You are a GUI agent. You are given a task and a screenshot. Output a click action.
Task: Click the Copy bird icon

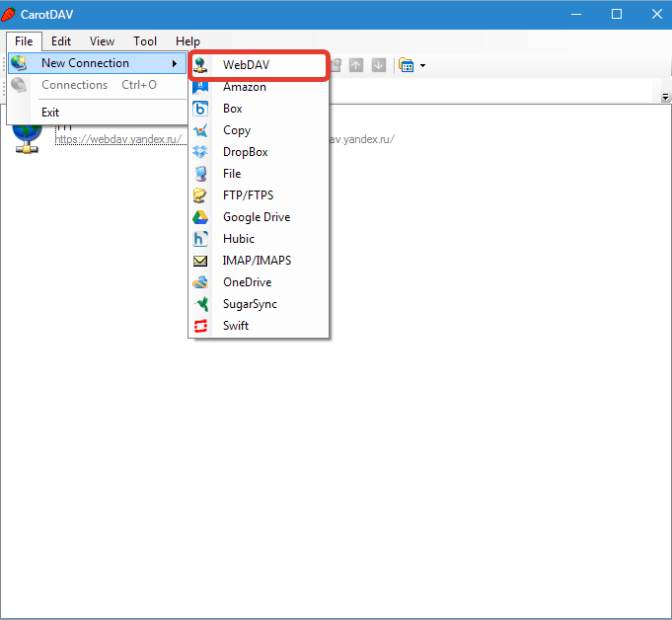click(200, 130)
